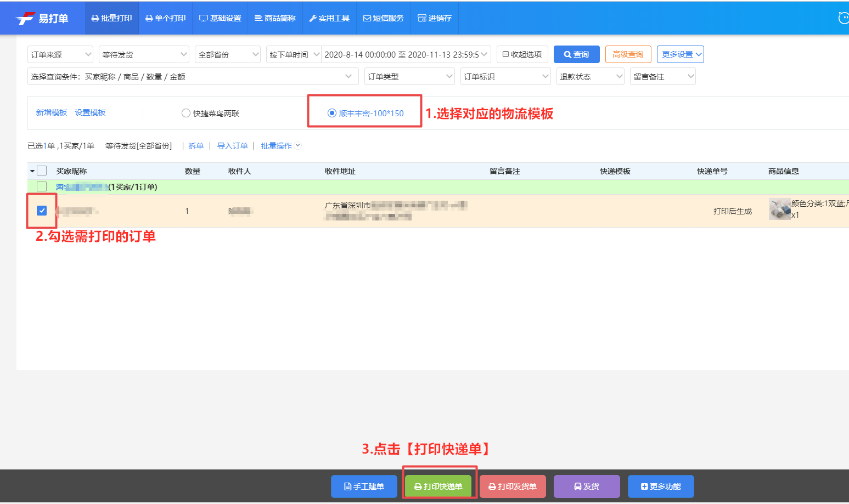This screenshot has height=504, width=849.
Task: Switch to 进销存 menu tab
Action: coord(435,18)
